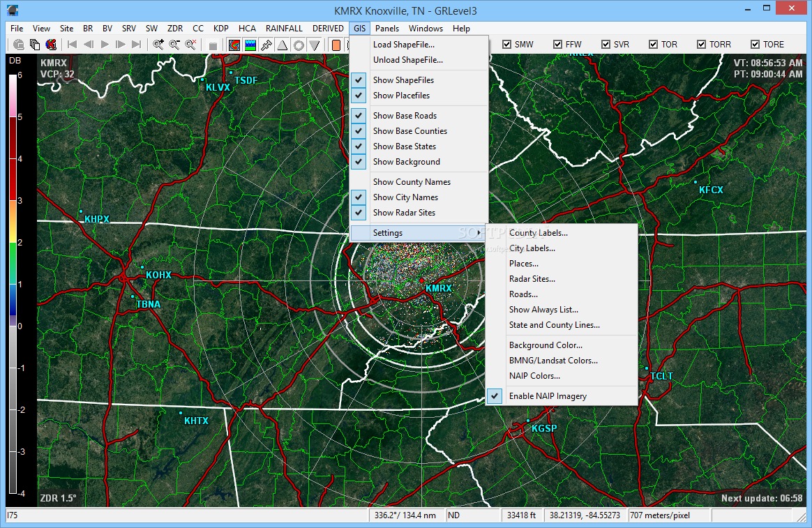Toggle the TOR warnings checkbox
This screenshot has height=528, width=812.
click(x=654, y=45)
